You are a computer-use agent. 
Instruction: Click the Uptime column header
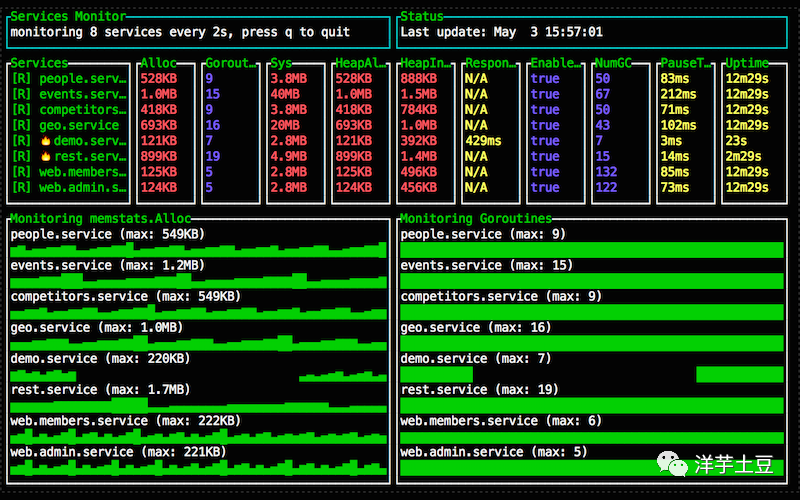tap(747, 63)
